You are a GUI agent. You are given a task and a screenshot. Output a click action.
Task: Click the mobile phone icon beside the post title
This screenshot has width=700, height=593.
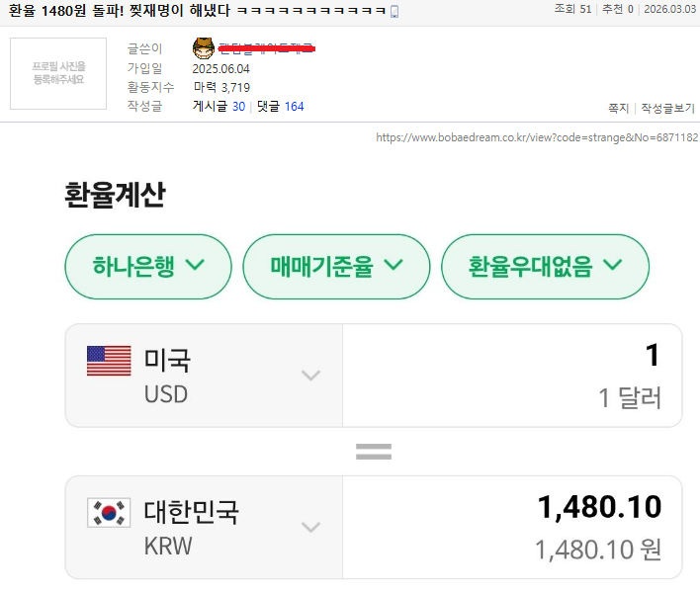[394, 11]
